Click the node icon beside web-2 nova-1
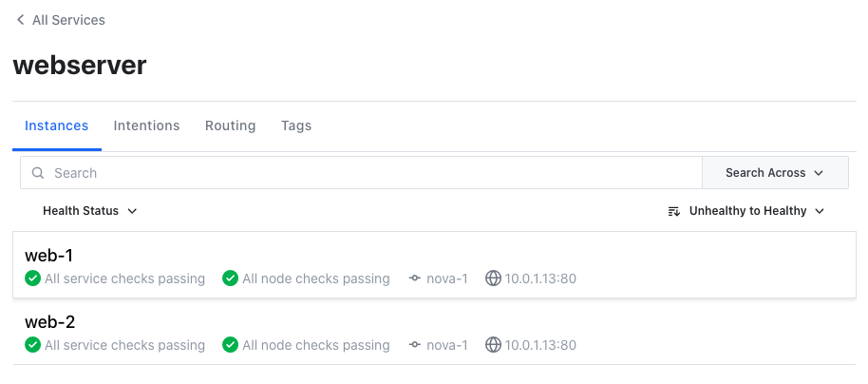This screenshot has width=868, height=384. point(414,345)
